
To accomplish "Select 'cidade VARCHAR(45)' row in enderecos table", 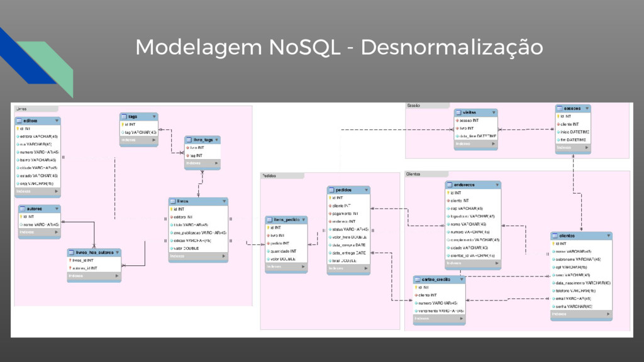I will pos(473,248).
